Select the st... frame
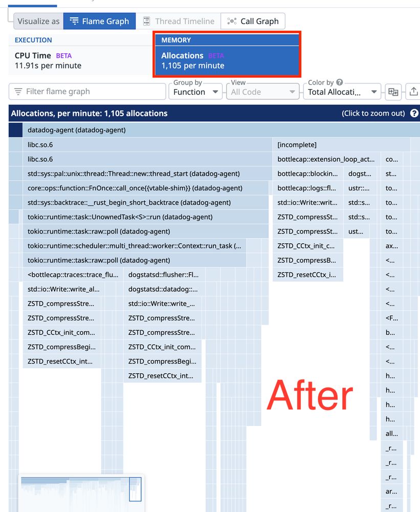 click(392, 174)
